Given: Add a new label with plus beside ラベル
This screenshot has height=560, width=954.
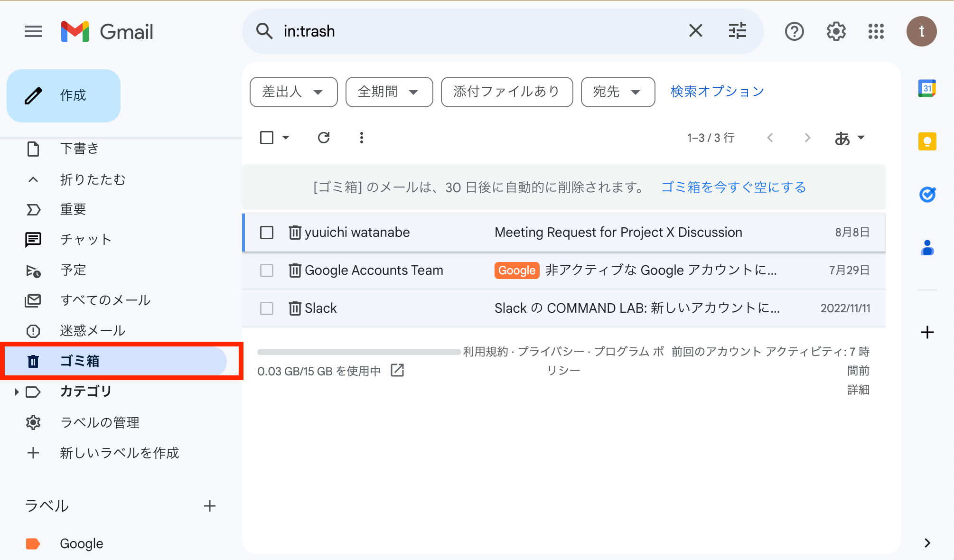Looking at the screenshot, I should point(210,506).
